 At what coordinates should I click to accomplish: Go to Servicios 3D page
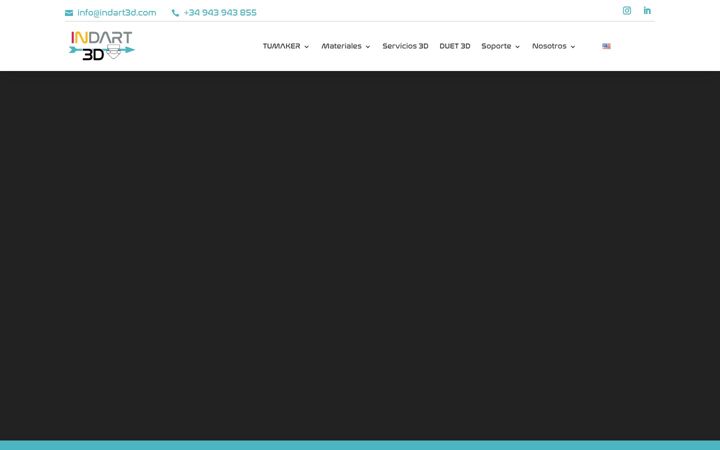click(405, 46)
